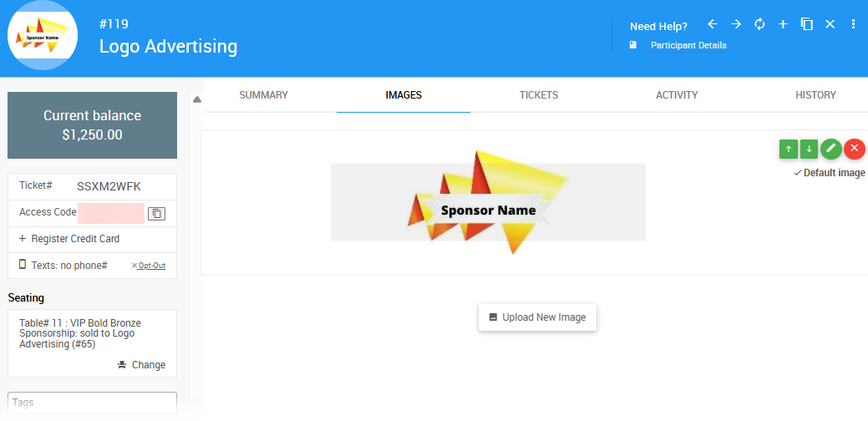868x421 pixels.
Task: Move image down with green arrow
Action: pyautogui.click(x=809, y=149)
